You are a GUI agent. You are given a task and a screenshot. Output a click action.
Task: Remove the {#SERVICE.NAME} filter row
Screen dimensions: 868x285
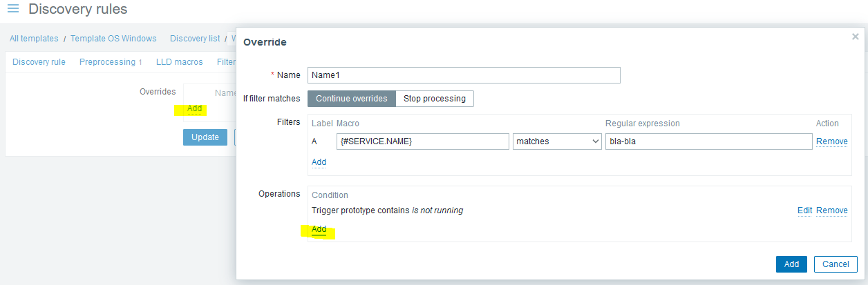tap(831, 141)
